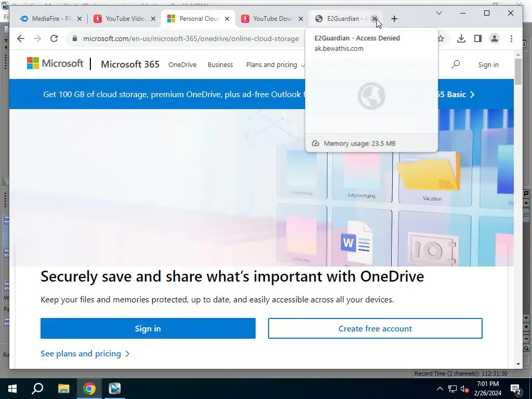Open the site search magnifier
This screenshot has width=532, height=399.
pos(456,64)
